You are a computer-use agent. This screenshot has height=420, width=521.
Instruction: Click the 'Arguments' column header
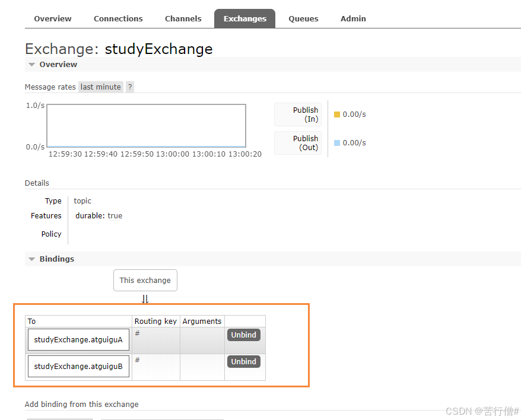point(202,322)
